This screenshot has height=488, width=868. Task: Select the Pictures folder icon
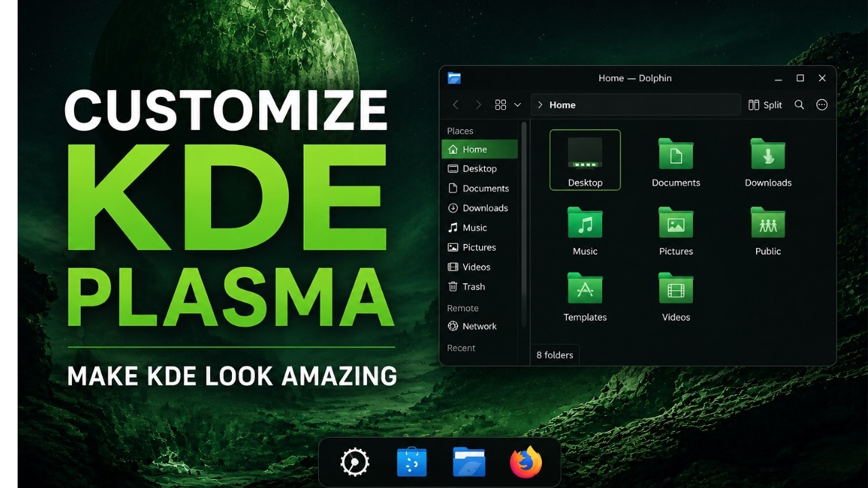click(x=676, y=230)
